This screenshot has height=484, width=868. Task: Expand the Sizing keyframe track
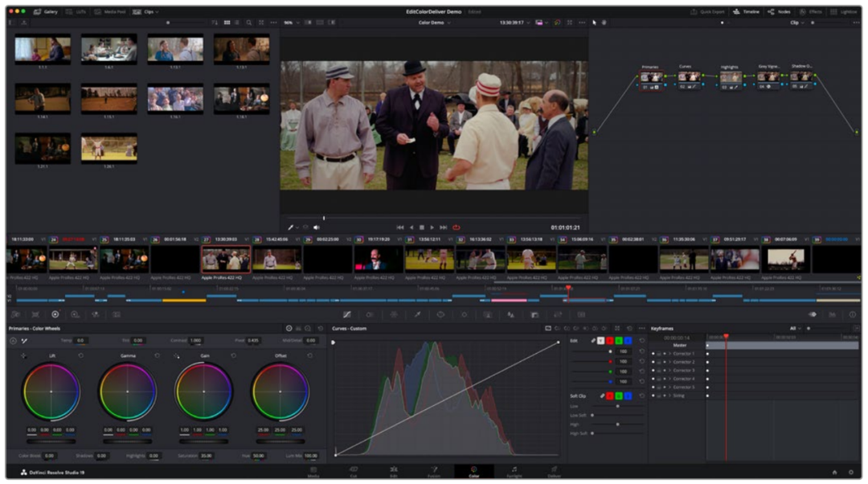669,396
